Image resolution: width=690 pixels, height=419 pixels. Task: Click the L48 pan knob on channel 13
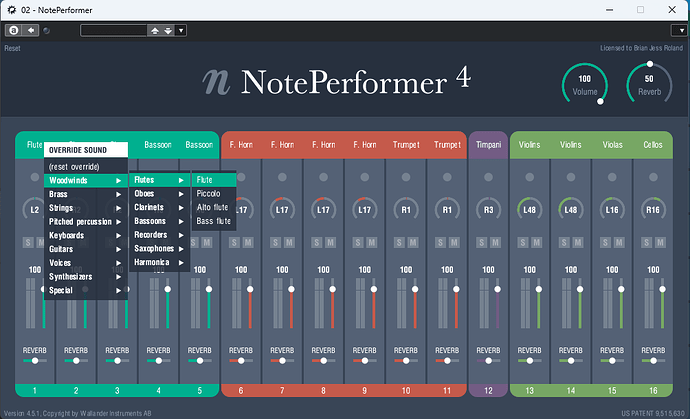[529, 210]
